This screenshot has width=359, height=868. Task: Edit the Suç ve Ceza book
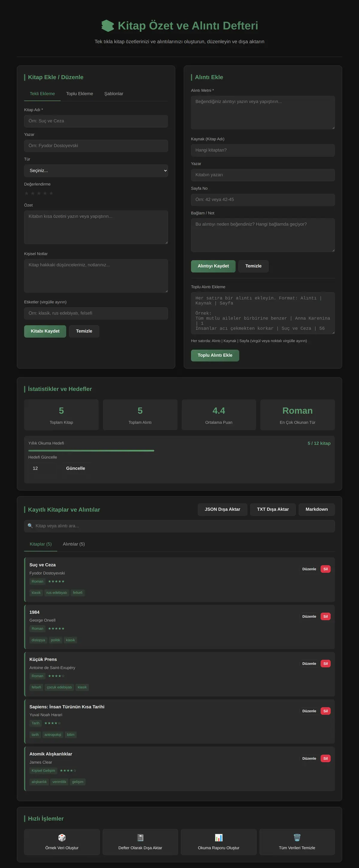(x=309, y=569)
